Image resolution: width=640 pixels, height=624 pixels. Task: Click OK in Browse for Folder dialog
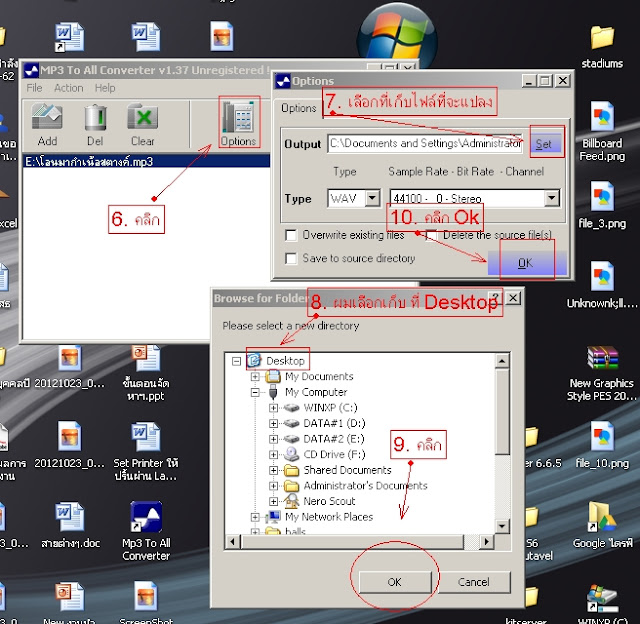395,582
